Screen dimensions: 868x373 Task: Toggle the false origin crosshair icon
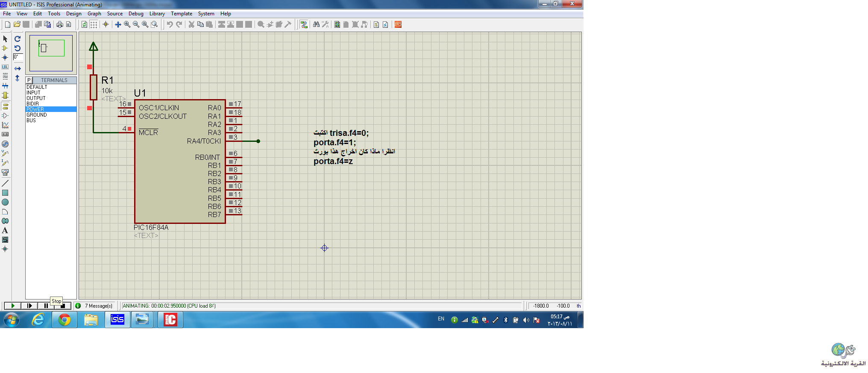[106, 24]
